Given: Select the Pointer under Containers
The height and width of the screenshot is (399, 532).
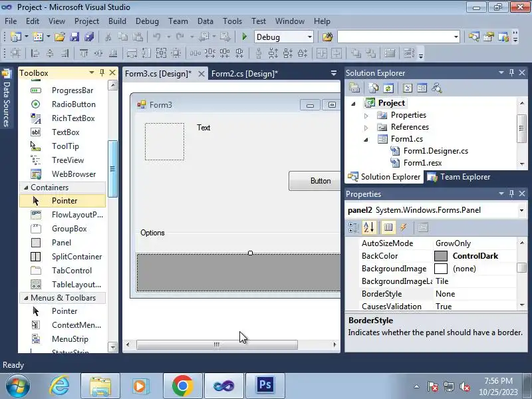Looking at the screenshot, I should coord(63,201).
